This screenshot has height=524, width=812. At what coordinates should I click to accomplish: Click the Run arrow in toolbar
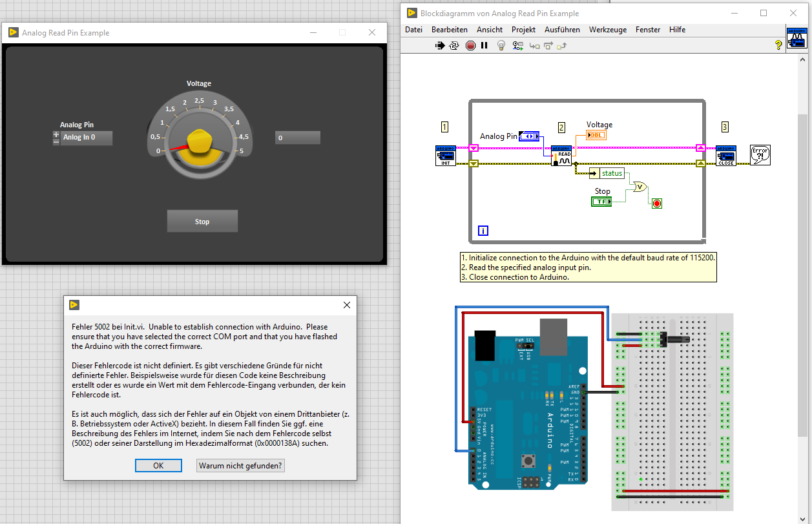(x=440, y=45)
